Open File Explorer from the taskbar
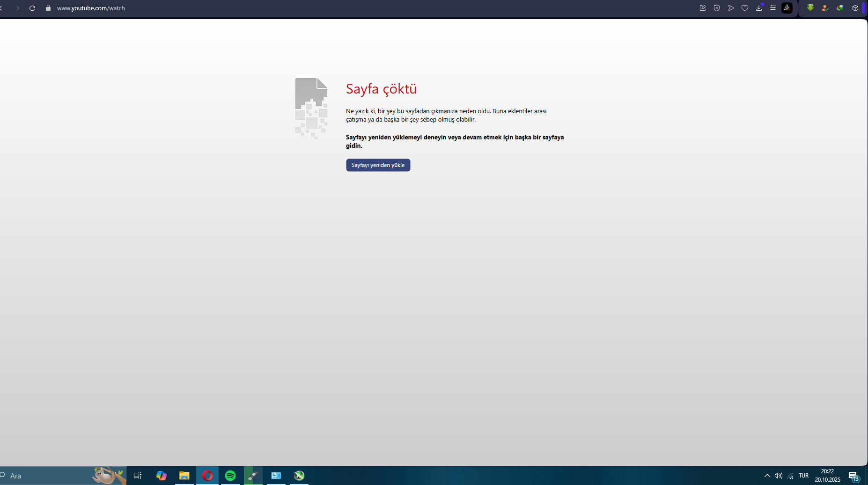Screen dimensions: 868x485 pyautogui.click(x=184, y=476)
